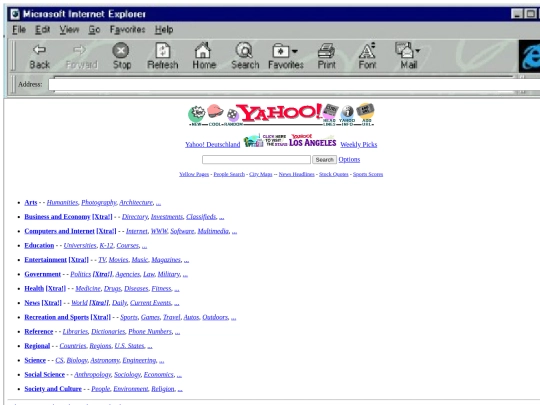The image size is (540, 405).
Task: Open the City Maps link
Action: (x=261, y=174)
